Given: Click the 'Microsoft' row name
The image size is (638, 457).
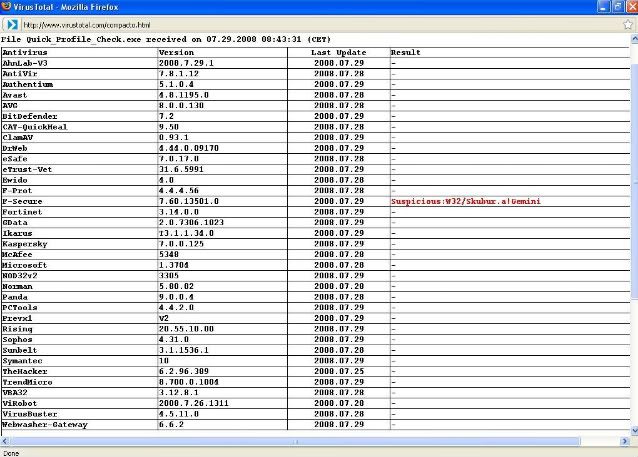Looking at the screenshot, I should [24, 265].
